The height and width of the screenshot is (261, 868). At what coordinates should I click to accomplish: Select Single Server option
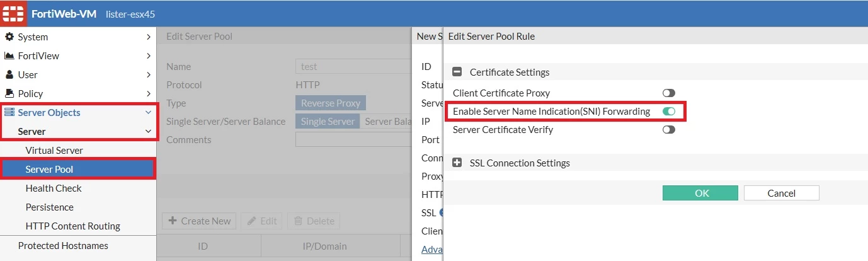(328, 121)
